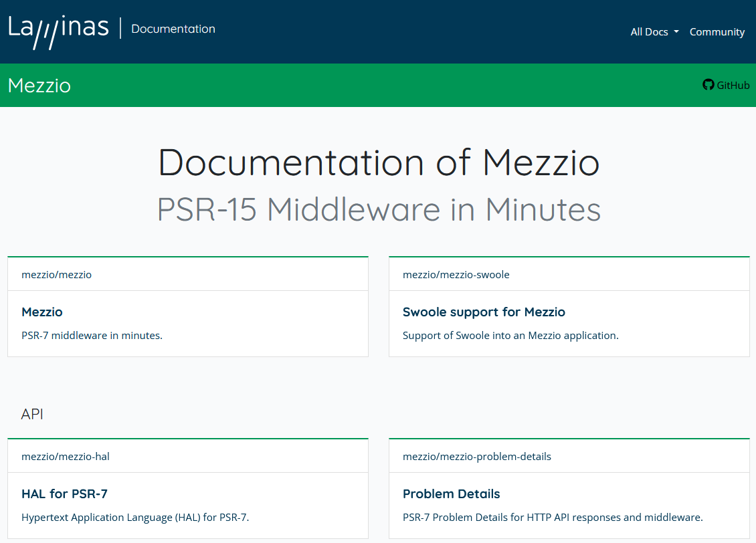Viewport: 756px width, 543px height.
Task: Open HAL for PSR-7 docs
Action: point(65,494)
